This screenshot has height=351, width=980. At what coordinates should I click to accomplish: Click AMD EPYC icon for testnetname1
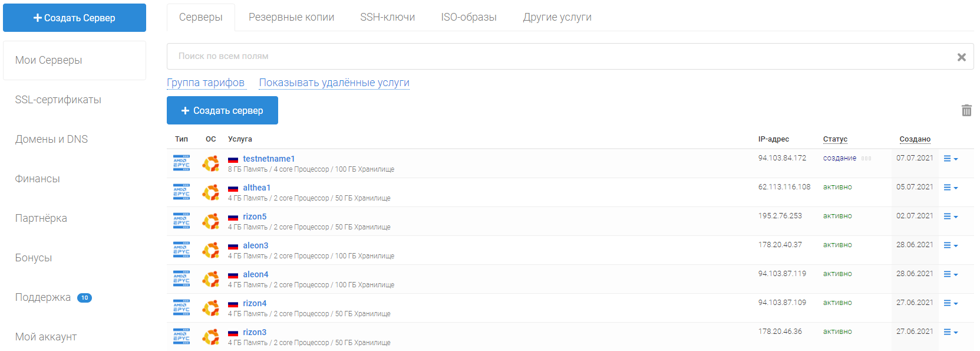pyautogui.click(x=182, y=163)
